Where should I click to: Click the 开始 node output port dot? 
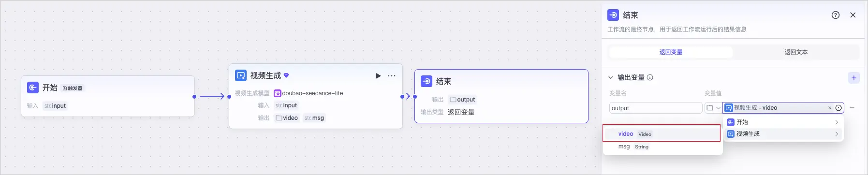tap(194, 97)
